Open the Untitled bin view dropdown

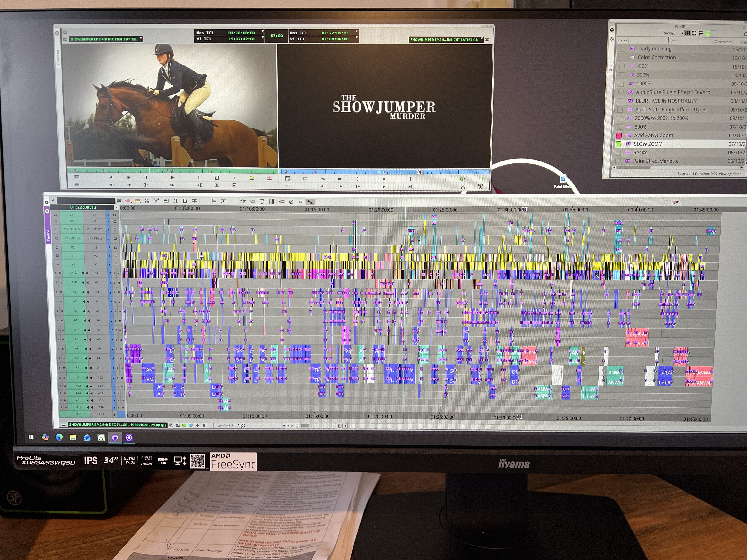(671, 33)
